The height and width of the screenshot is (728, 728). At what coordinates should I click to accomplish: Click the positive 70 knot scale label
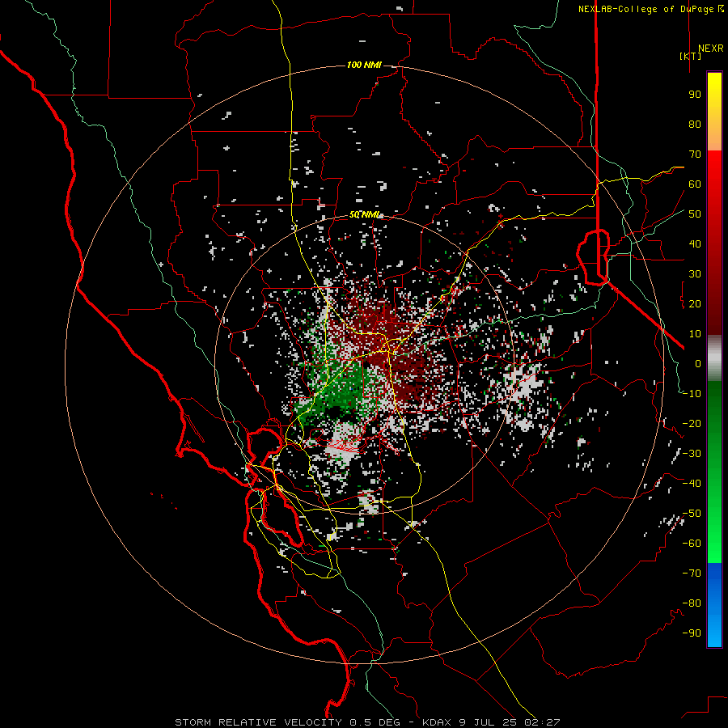695,154
